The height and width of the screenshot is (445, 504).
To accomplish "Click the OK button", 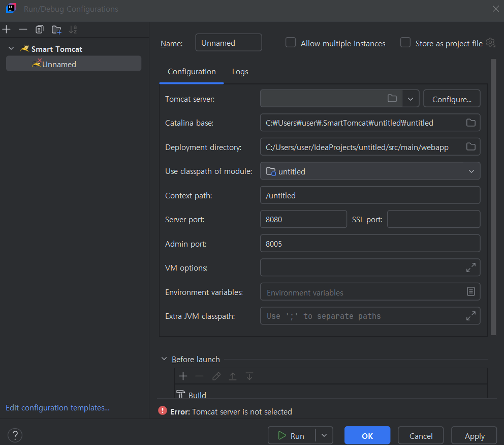I will [367, 436].
